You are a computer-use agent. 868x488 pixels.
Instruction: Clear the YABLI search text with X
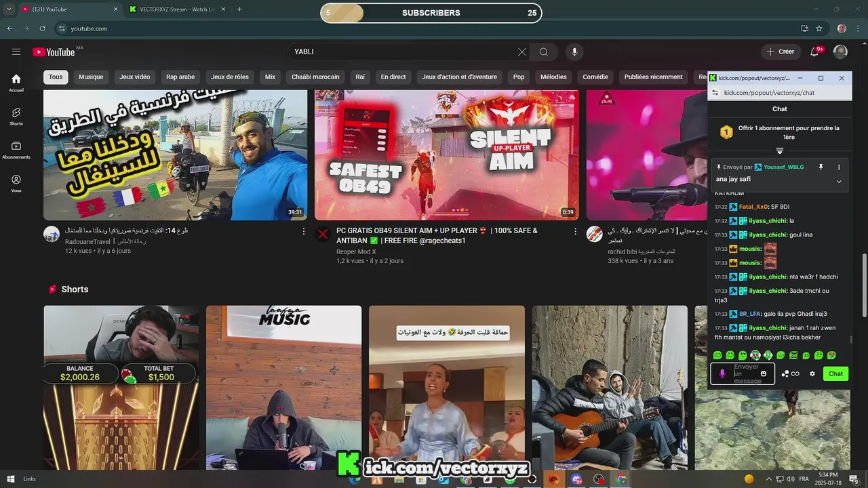(522, 52)
